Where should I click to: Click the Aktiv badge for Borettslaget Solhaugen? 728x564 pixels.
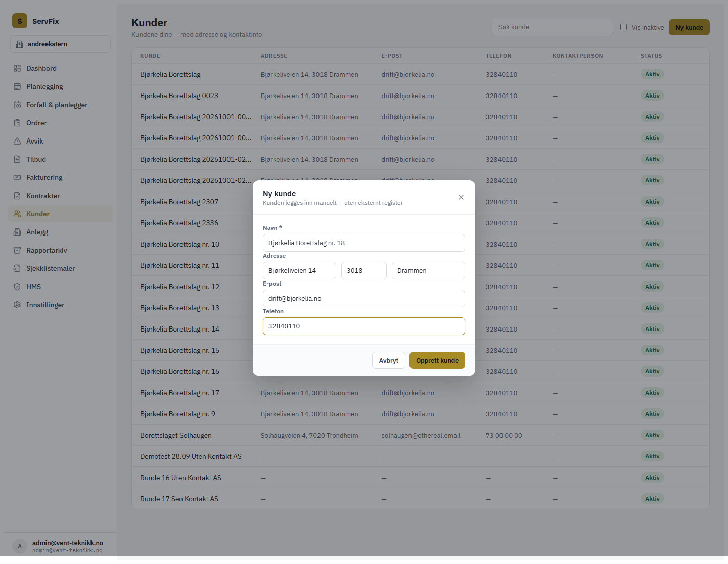652,435
